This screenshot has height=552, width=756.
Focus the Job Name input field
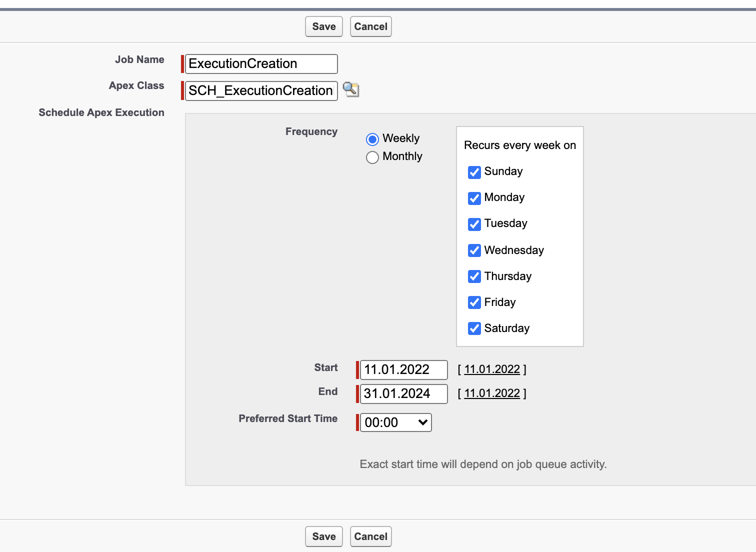(x=261, y=64)
